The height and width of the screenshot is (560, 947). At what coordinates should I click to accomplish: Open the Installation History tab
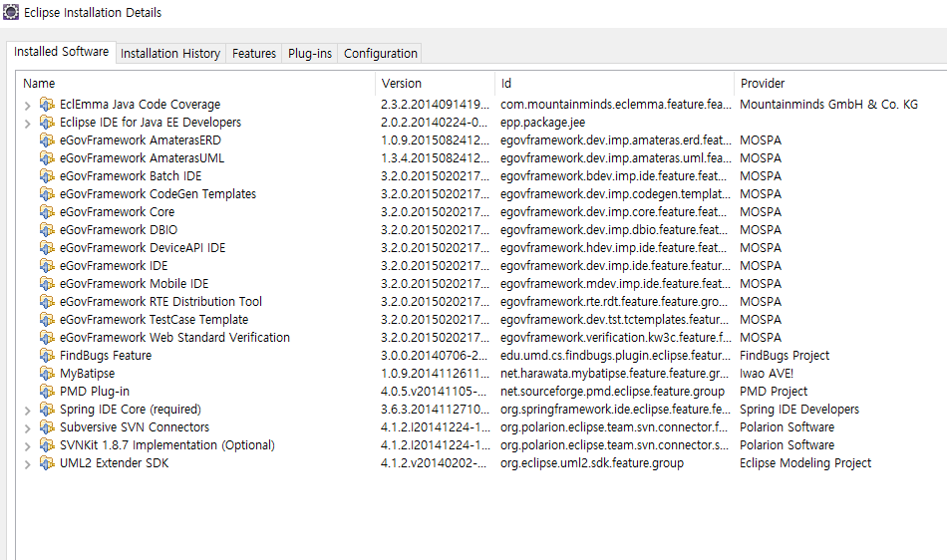(x=170, y=53)
